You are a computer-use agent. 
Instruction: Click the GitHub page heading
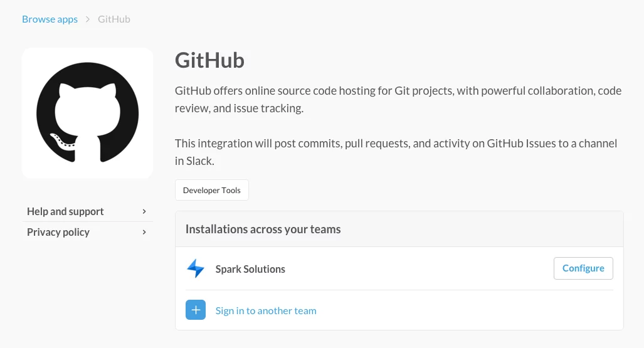click(209, 60)
